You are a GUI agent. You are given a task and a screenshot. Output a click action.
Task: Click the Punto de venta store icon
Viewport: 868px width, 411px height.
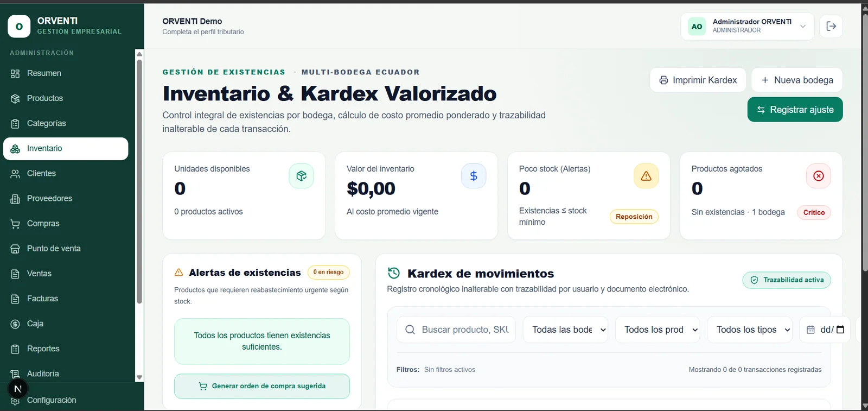(x=15, y=249)
